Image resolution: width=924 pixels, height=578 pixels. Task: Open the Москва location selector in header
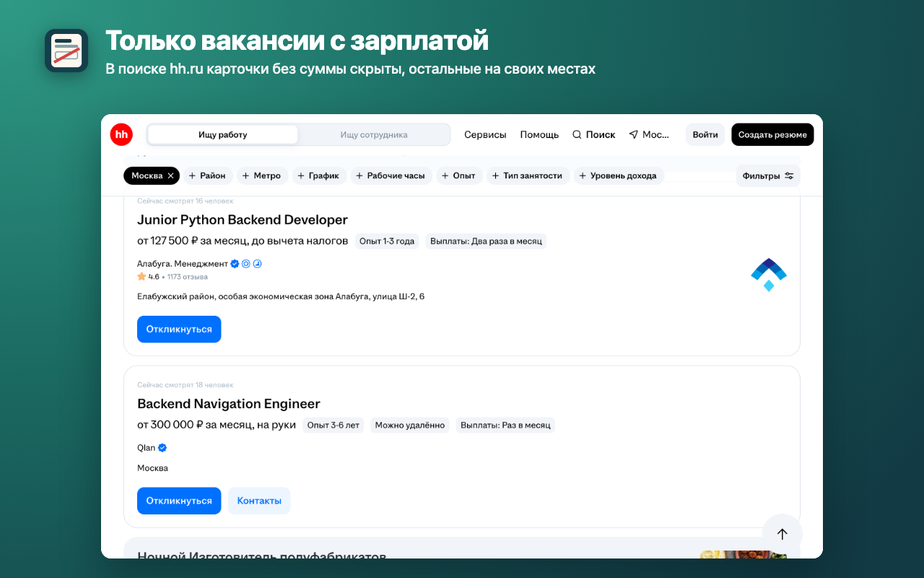point(650,134)
